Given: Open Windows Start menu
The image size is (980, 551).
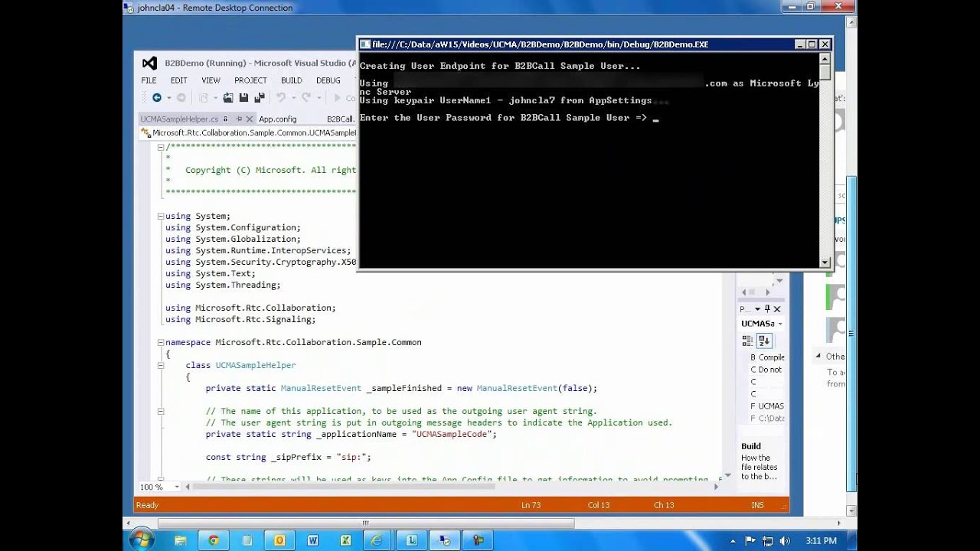Looking at the screenshot, I should [142, 540].
